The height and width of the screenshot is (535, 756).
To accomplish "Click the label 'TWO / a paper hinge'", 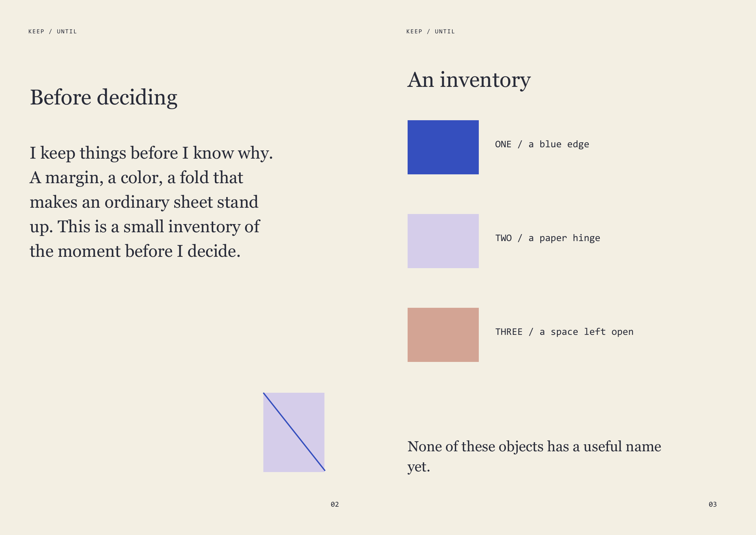I will pos(548,238).
